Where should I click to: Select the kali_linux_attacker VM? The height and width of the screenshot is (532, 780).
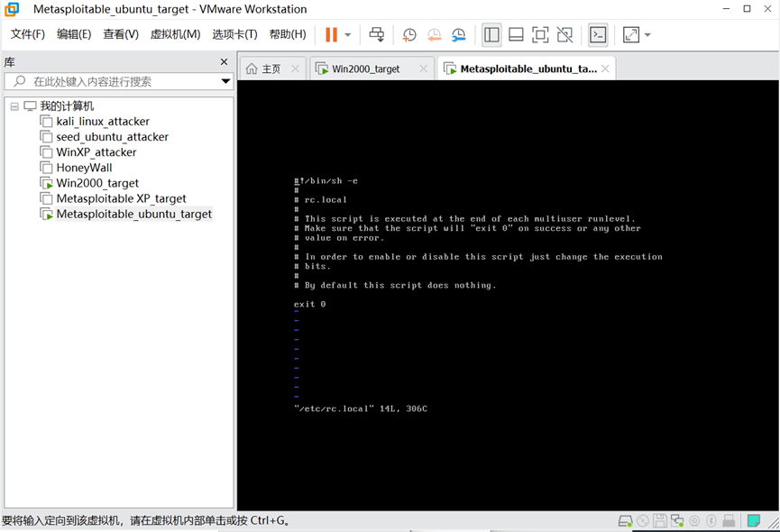pos(103,122)
